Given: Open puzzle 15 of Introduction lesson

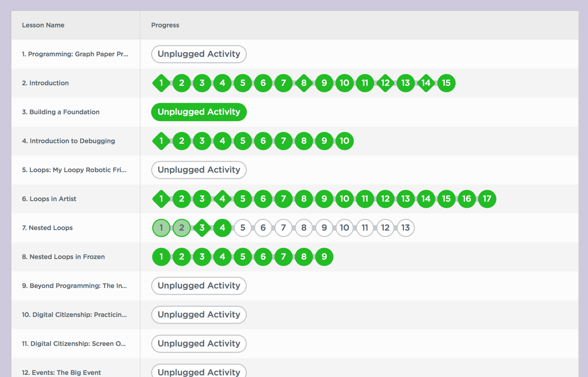Looking at the screenshot, I should [x=446, y=83].
